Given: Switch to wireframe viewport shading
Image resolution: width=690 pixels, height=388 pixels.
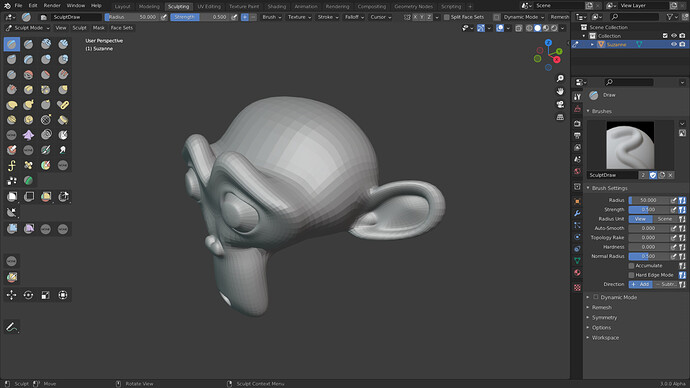Looking at the screenshot, I should click(529, 28).
